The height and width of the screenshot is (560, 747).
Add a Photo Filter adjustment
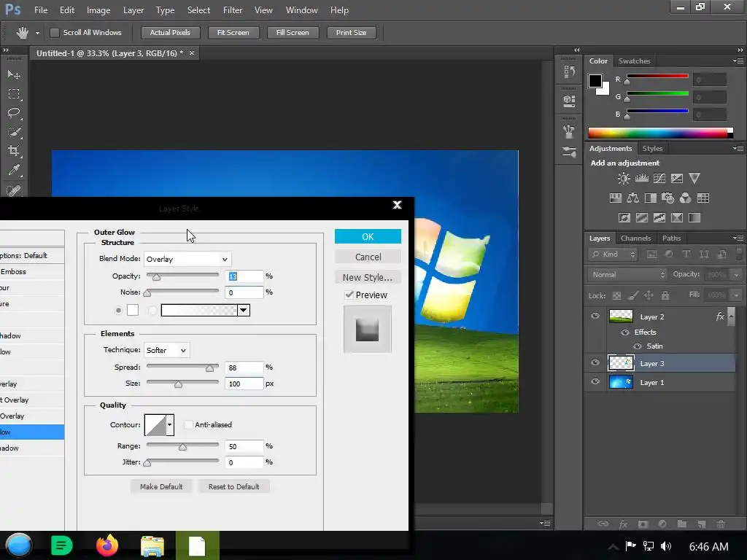click(668, 198)
